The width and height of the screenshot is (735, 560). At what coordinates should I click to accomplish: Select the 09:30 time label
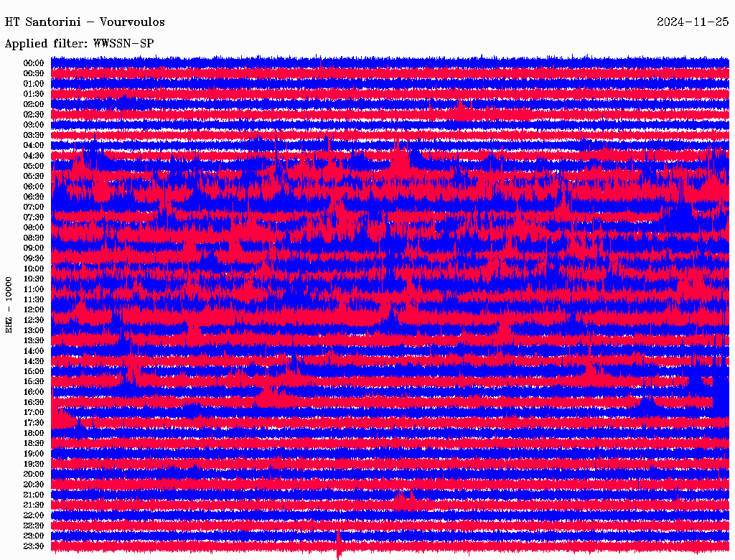pos(34,258)
